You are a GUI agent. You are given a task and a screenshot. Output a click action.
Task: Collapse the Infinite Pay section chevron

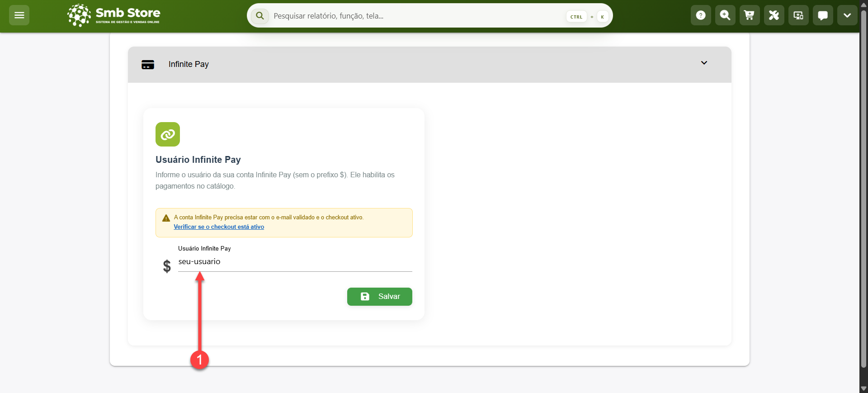[704, 63]
